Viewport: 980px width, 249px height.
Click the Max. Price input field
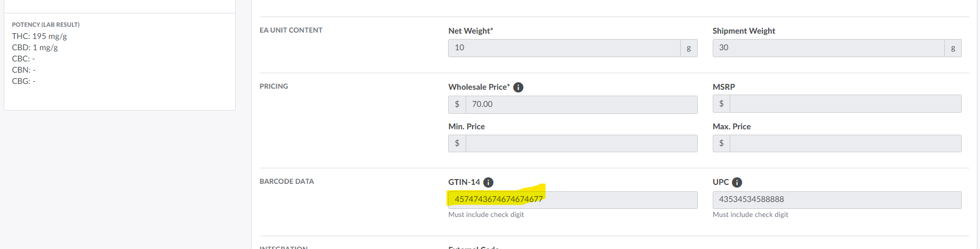click(x=845, y=143)
